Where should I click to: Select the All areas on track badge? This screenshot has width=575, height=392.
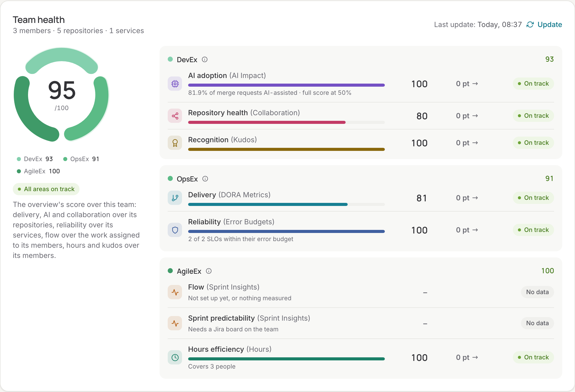[x=46, y=189]
